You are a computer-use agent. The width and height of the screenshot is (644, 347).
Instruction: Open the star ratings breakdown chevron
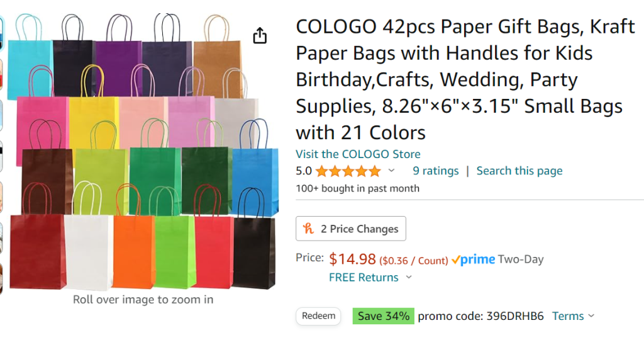(x=392, y=171)
